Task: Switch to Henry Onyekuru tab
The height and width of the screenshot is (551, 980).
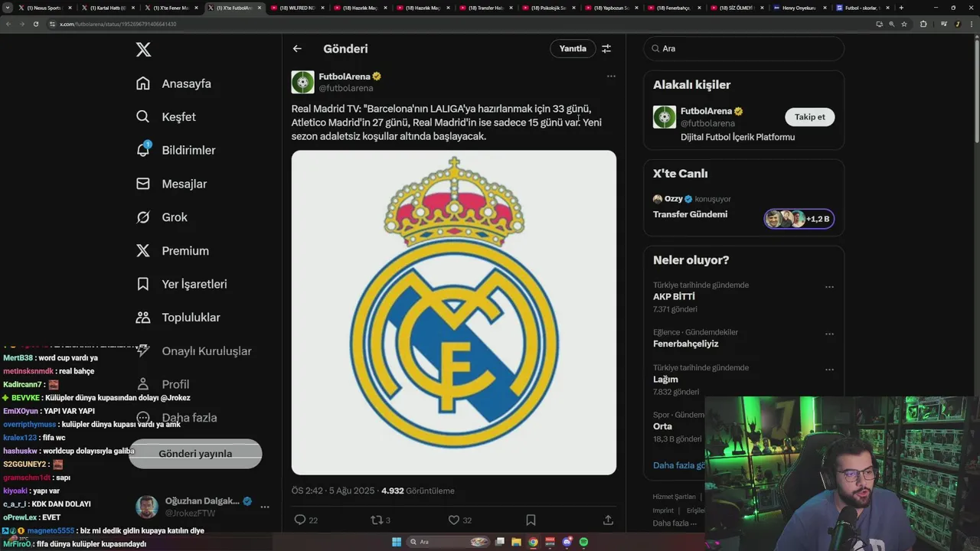Action: (x=799, y=8)
